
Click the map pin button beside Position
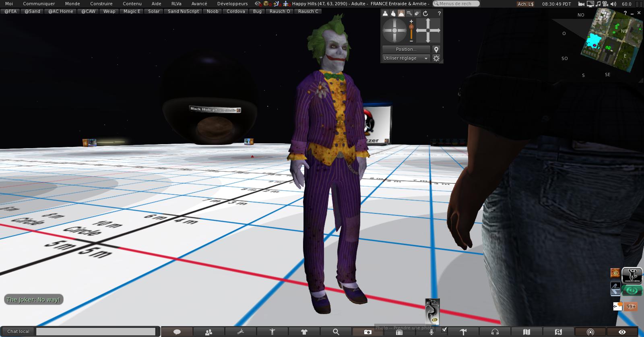[436, 49]
